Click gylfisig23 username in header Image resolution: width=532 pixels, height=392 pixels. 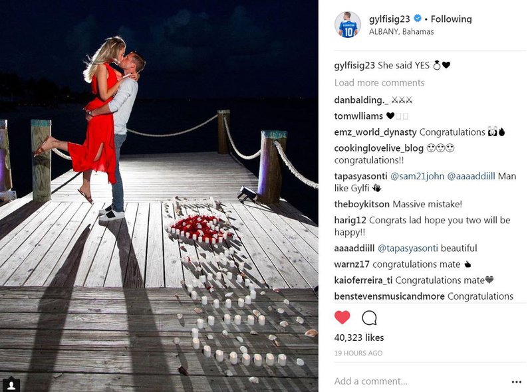pos(390,19)
